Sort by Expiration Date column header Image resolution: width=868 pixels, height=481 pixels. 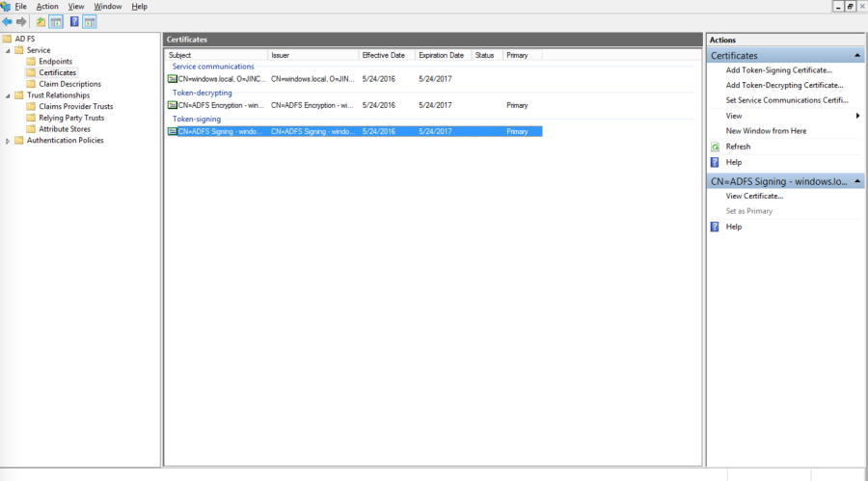[443, 55]
